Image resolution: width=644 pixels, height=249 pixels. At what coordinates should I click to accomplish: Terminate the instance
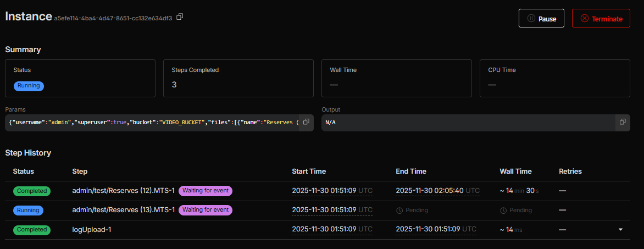coord(600,18)
